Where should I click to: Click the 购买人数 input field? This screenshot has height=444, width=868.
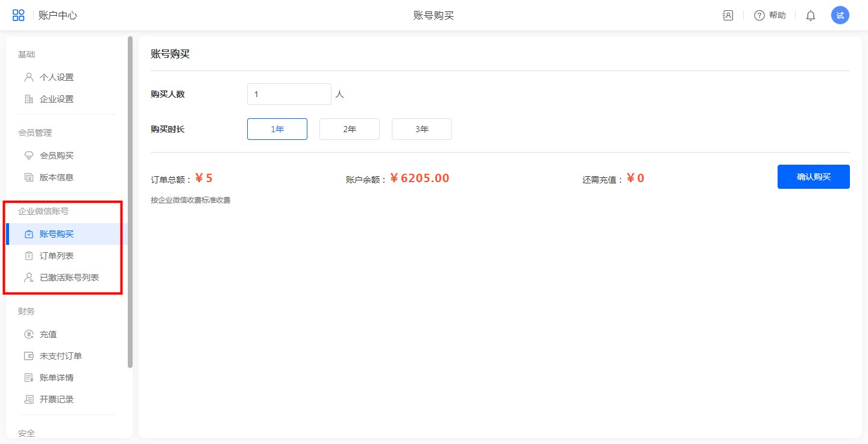289,94
